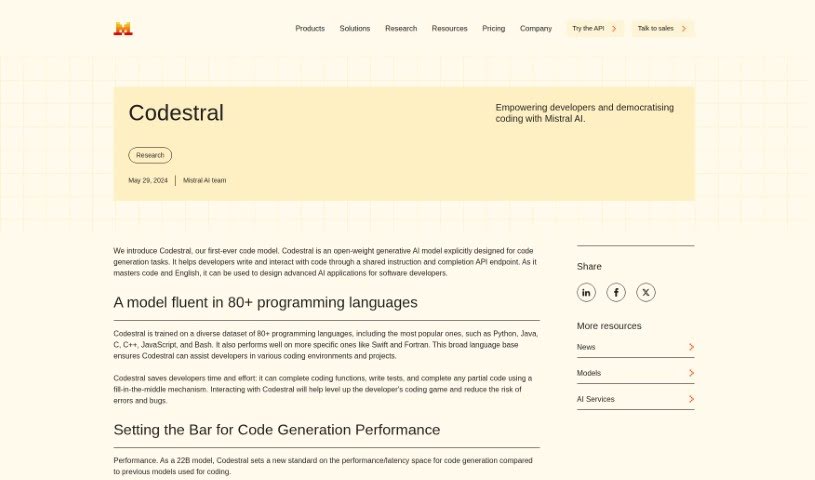The width and height of the screenshot is (815, 480).
Task: Click the 'Empowering developers' tagline text
Action: point(585,113)
